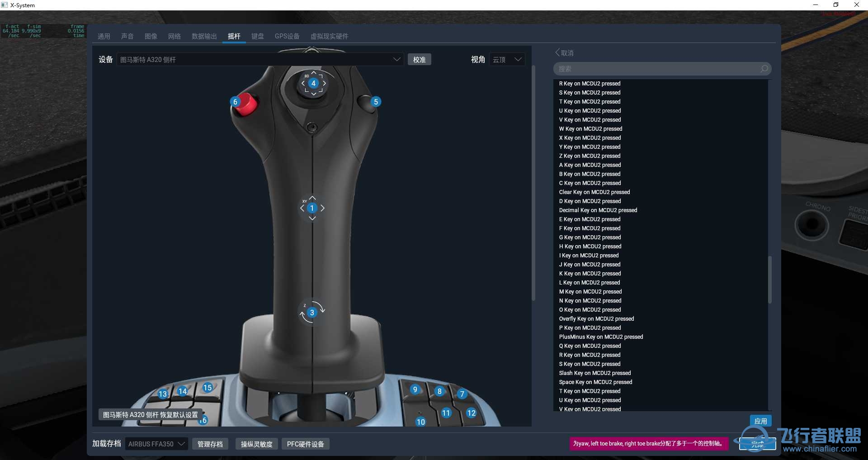This screenshot has height=460, width=868.
Task: Click joystick marker number 4 on hat switch
Action: 313,83
